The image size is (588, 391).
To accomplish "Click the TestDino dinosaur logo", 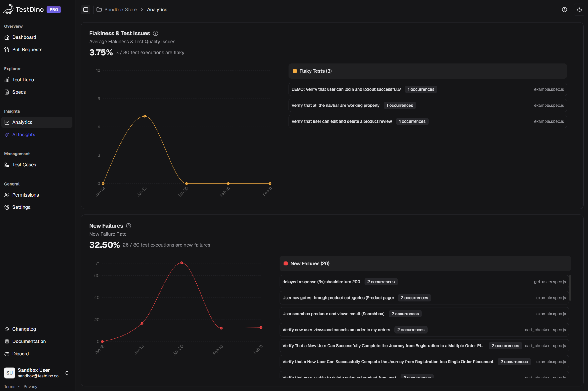I will pyautogui.click(x=8, y=9).
